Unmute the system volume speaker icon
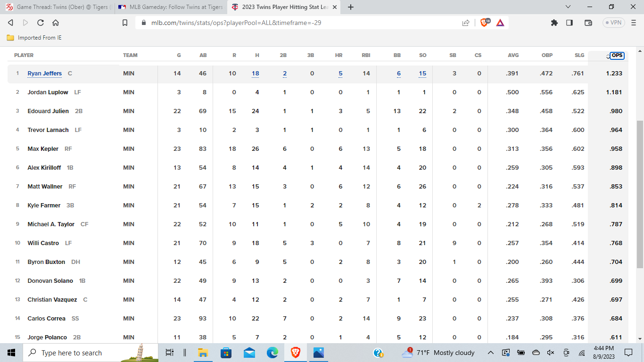The width and height of the screenshot is (644, 362). pos(550,353)
